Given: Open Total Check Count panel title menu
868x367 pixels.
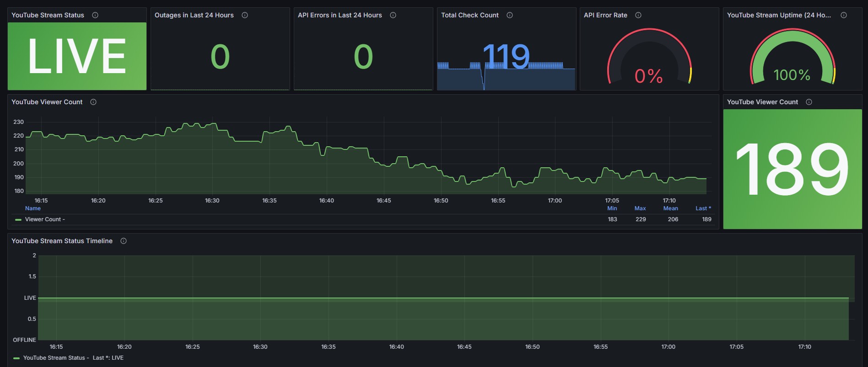Looking at the screenshot, I should [x=470, y=15].
